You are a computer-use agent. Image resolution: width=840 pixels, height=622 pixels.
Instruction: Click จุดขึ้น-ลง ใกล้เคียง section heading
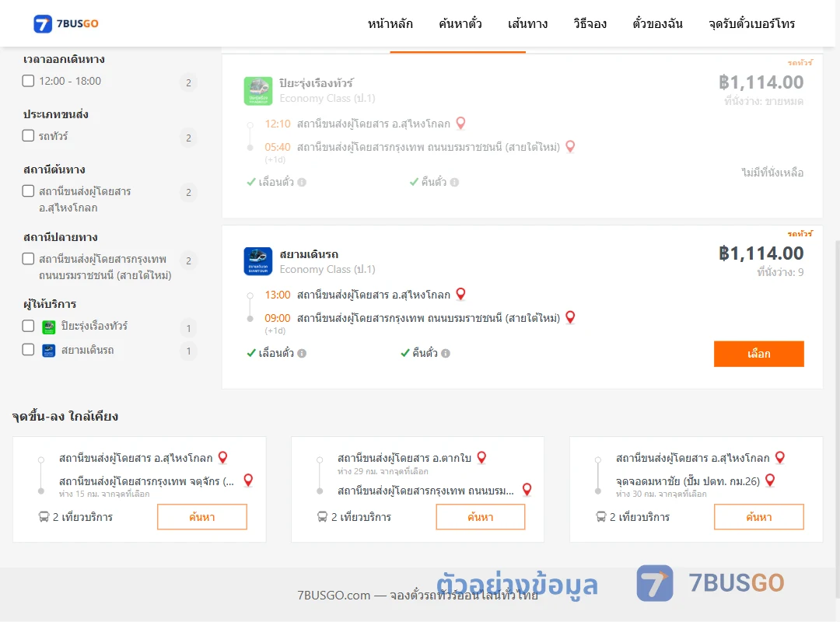point(65,416)
